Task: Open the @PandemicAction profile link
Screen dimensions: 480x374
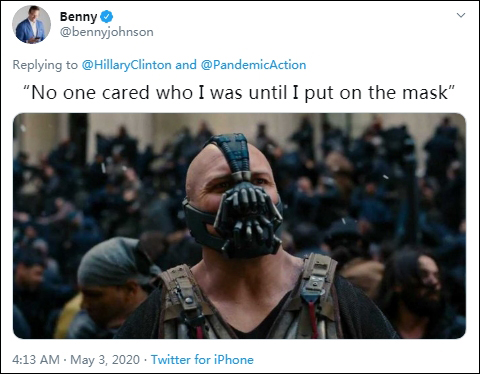Action: coord(253,65)
